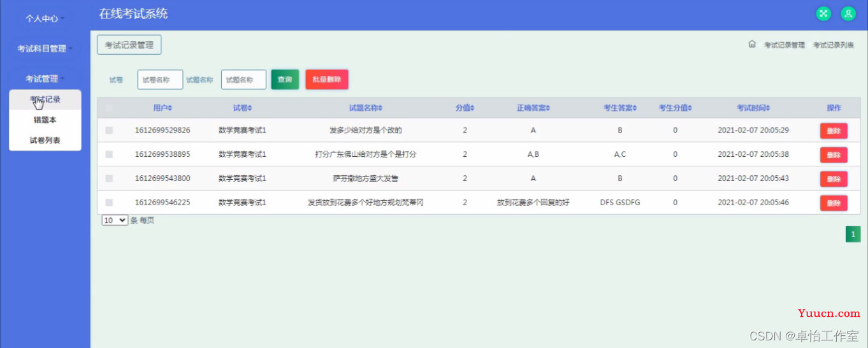Click the home icon in breadcrumb
The image size is (868, 348).
click(752, 45)
